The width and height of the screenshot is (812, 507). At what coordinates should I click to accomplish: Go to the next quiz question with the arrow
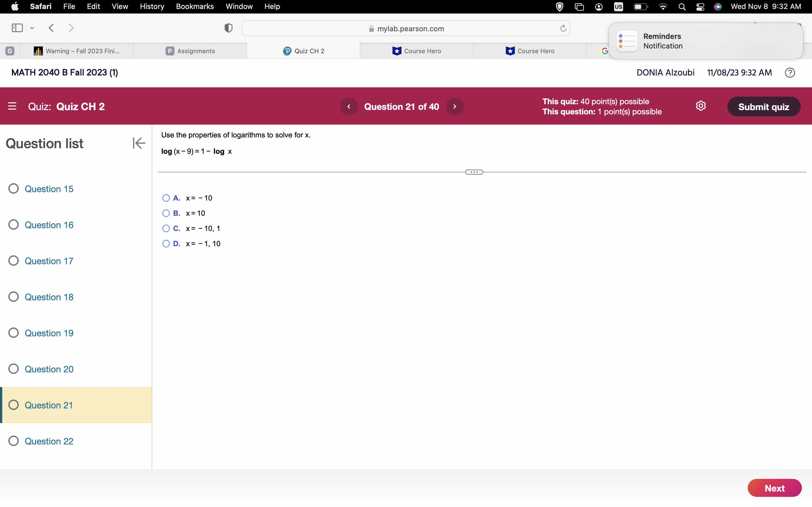point(455,106)
